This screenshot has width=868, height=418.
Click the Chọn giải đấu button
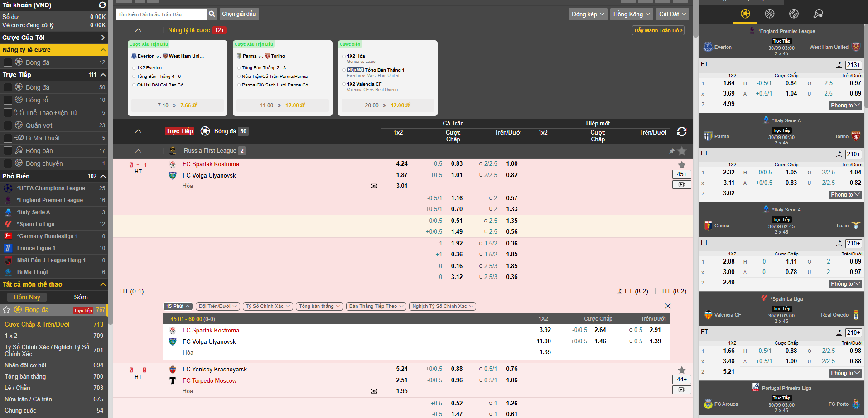tap(239, 14)
